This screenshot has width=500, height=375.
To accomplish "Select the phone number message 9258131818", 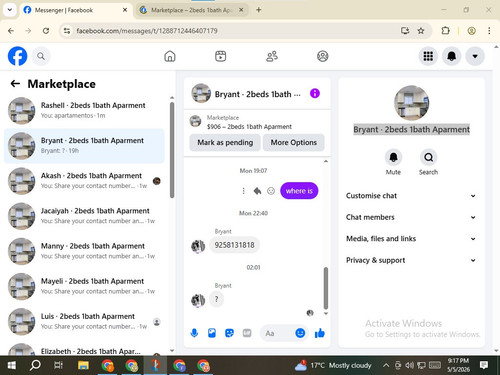I will click(234, 245).
